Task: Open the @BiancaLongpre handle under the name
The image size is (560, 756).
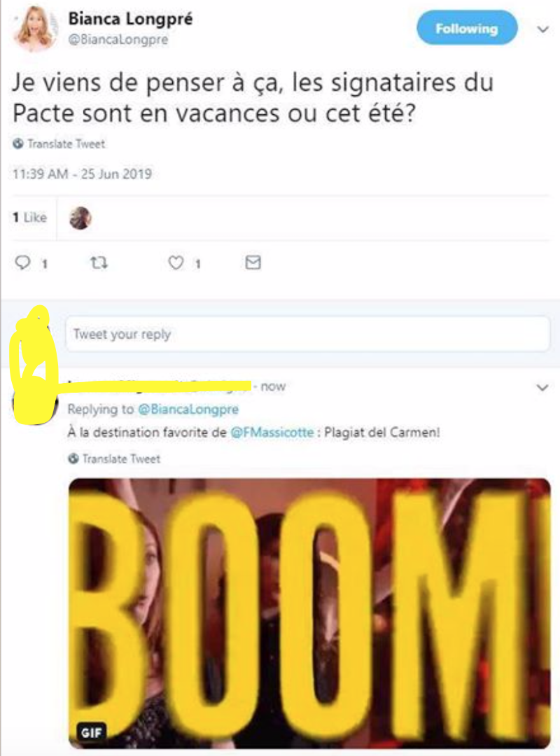Action: (x=118, y=39)
